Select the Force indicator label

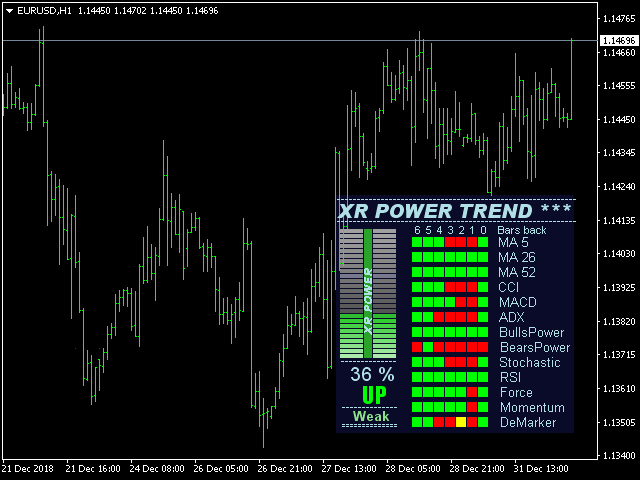tap(516, 392)
